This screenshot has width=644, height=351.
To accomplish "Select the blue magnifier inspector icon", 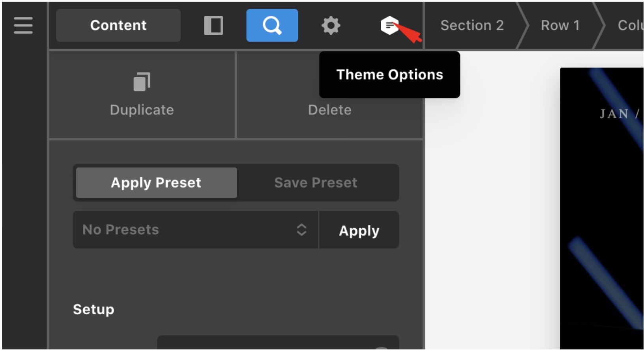I will [x=272, y=25].
